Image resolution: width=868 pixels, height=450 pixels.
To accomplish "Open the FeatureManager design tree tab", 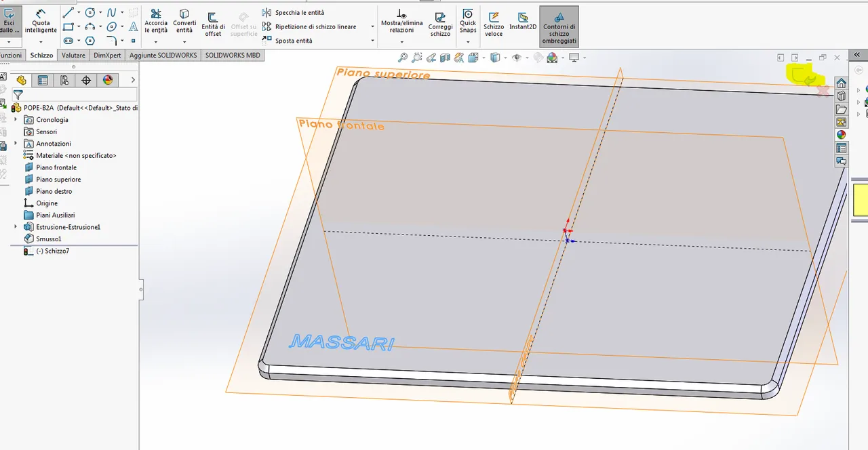I will pos(21,80).
